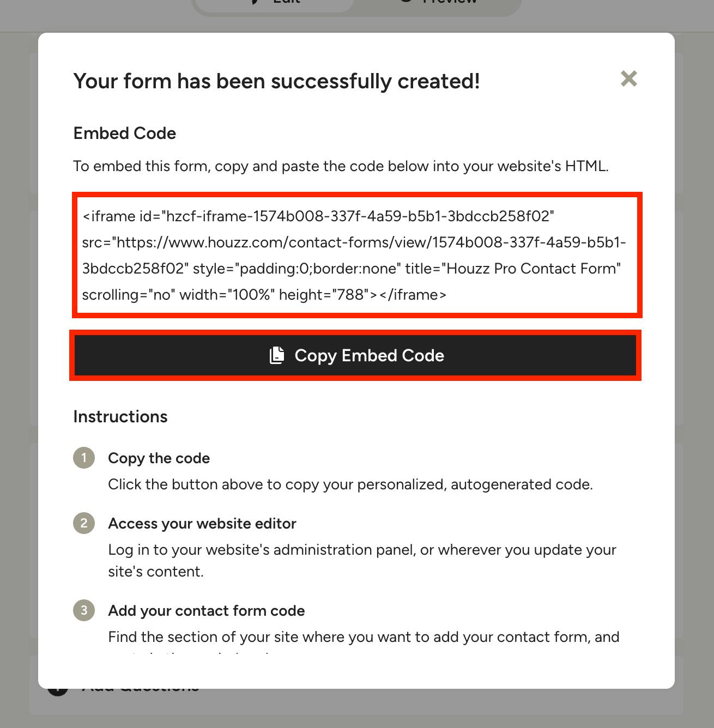Click the website's administration panel description
The width and height of the screenshot is (714, 728).
[x=362, y=561]
